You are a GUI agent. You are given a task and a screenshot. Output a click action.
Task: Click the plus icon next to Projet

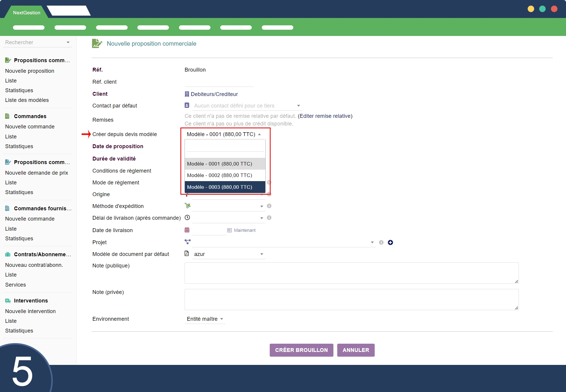[x=390, y=242]
